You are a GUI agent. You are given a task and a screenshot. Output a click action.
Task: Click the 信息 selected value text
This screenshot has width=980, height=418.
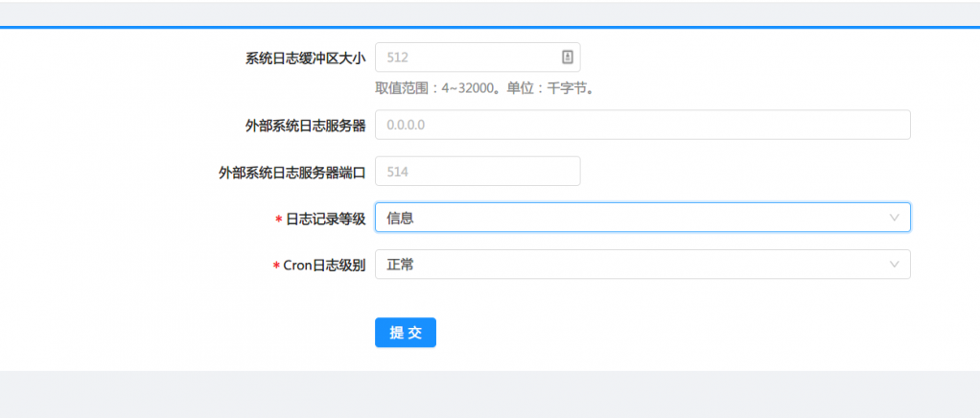[x=400, y=219]
